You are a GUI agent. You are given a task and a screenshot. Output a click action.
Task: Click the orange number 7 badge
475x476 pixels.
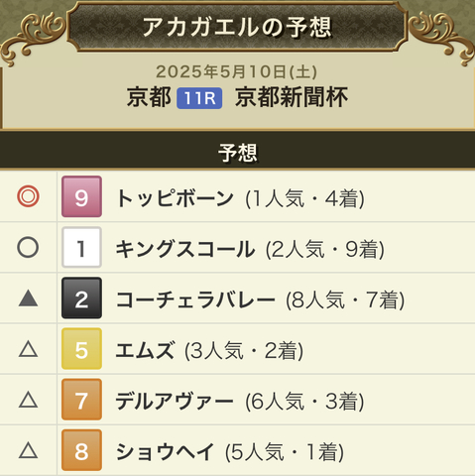[81, 400]
